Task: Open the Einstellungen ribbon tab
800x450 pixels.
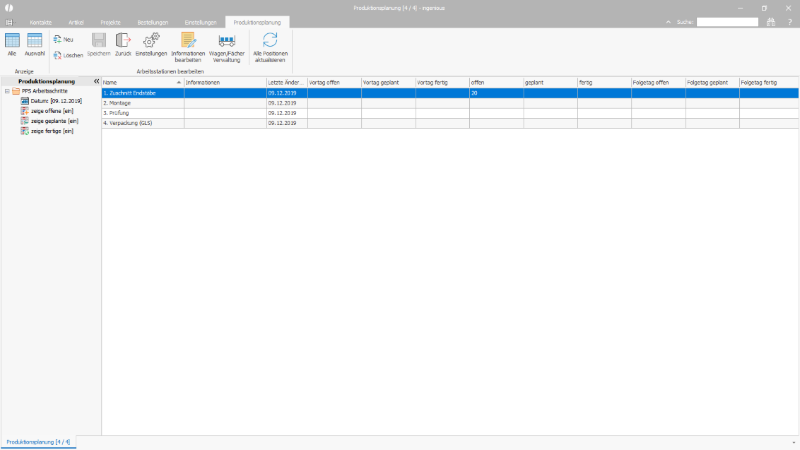Action: click(x=201, y=22)
